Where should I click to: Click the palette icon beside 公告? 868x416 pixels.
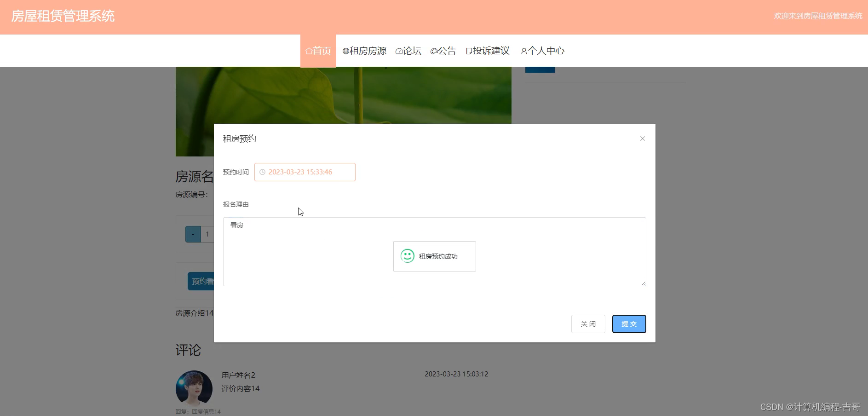[434, 51]
